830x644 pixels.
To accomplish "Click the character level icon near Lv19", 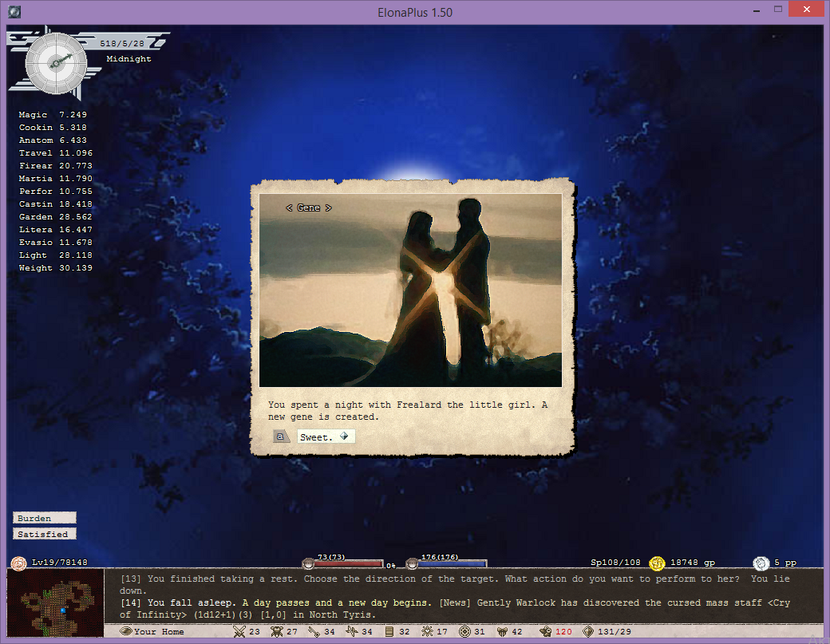I will tap(19, 563).
